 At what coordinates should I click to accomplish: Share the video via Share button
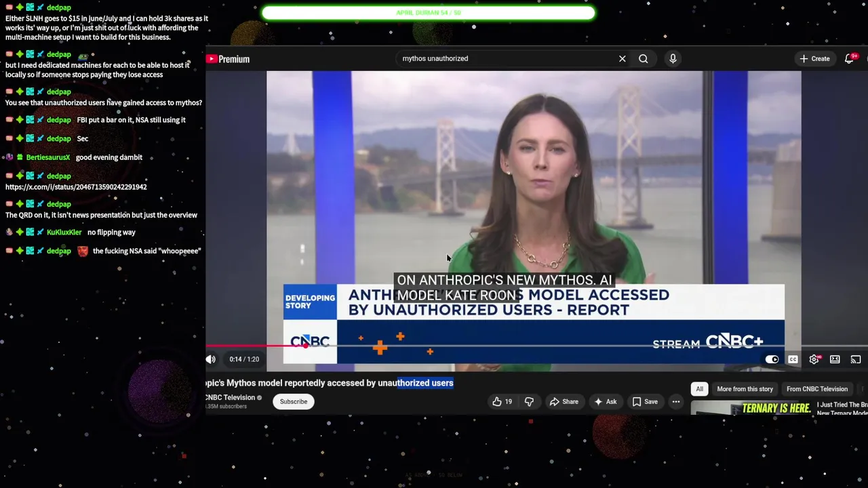(564, 402)
